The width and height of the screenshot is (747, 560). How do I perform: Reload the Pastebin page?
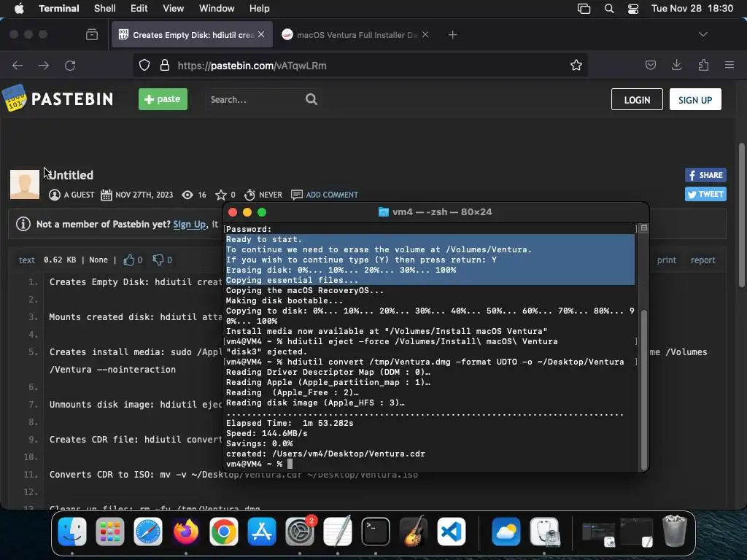tap(70, 65)
